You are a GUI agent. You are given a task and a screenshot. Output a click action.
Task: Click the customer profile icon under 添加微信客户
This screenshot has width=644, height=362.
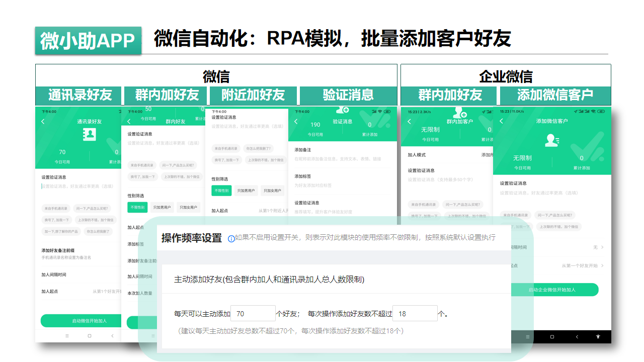coord(551,141)
